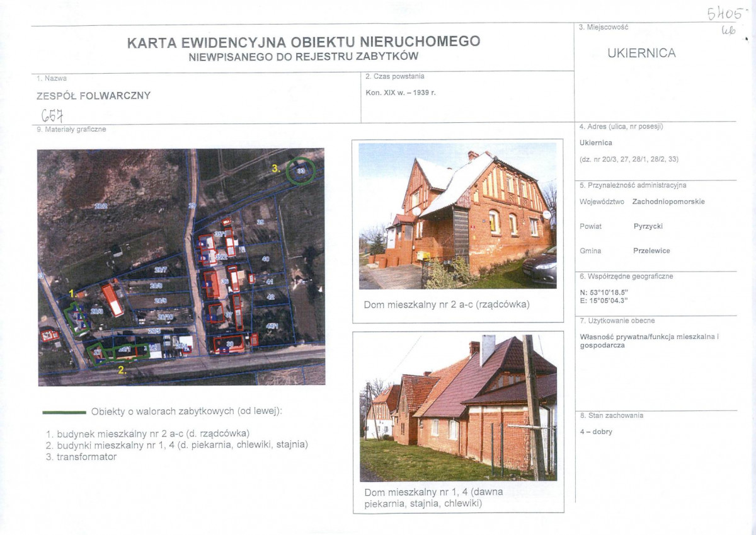Select legend item "3. transformator"

(81, 457)
